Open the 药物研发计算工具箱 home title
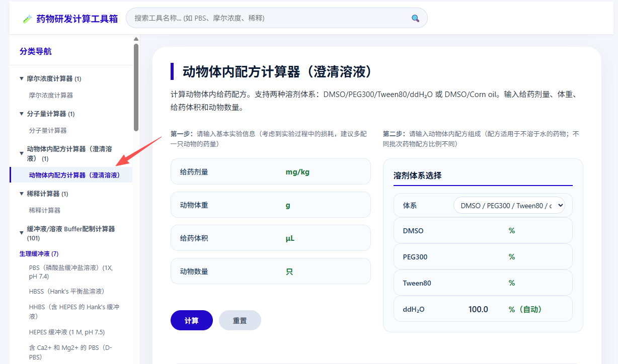This screenshot has height=364, width=618. pyautogui.click(x=77, y=19)
